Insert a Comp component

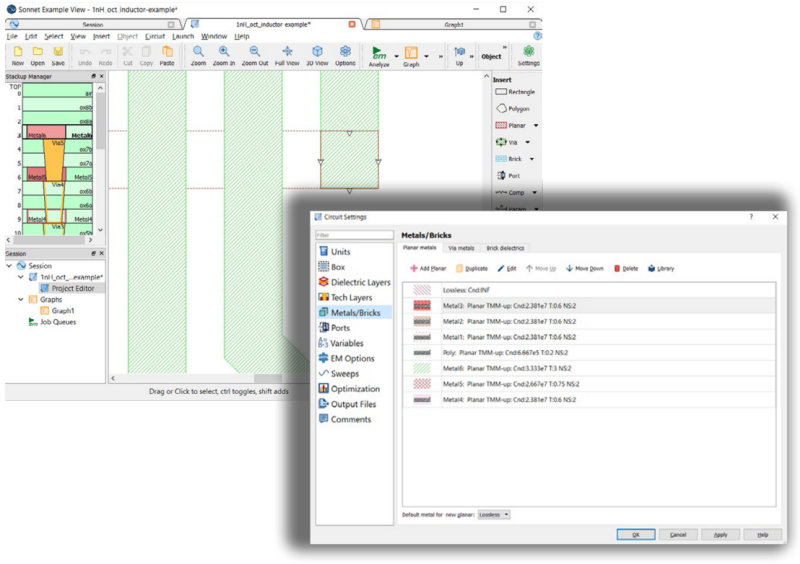(510, 192)
